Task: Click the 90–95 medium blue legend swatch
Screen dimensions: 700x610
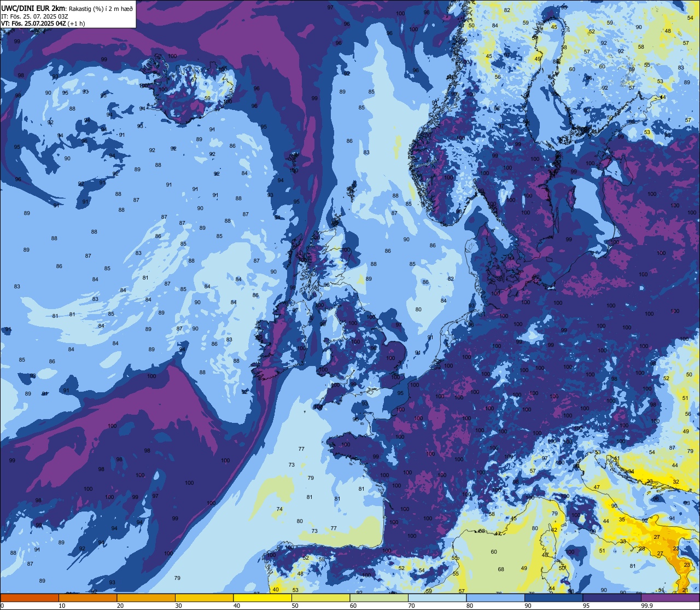Action: (x=553, y=597)
